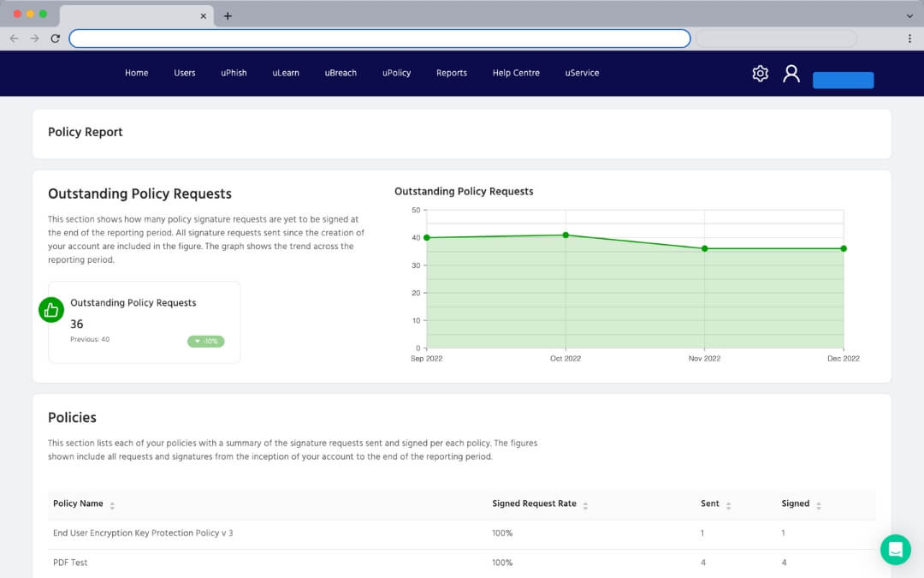The image size is (924, 578).
Task: Open the settings gear icon
Action: coord(760,74)
